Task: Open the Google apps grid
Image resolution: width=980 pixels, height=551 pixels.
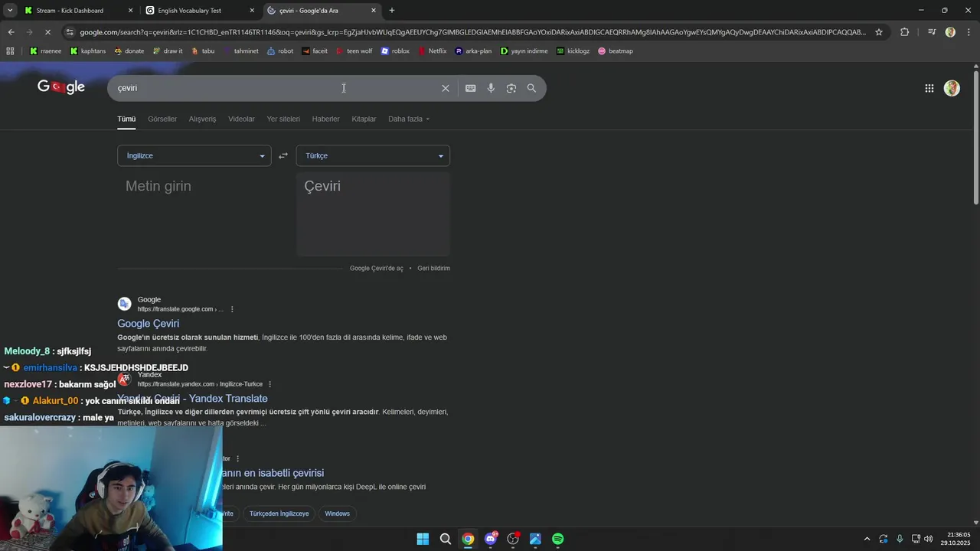Action: tap(929, 88)
